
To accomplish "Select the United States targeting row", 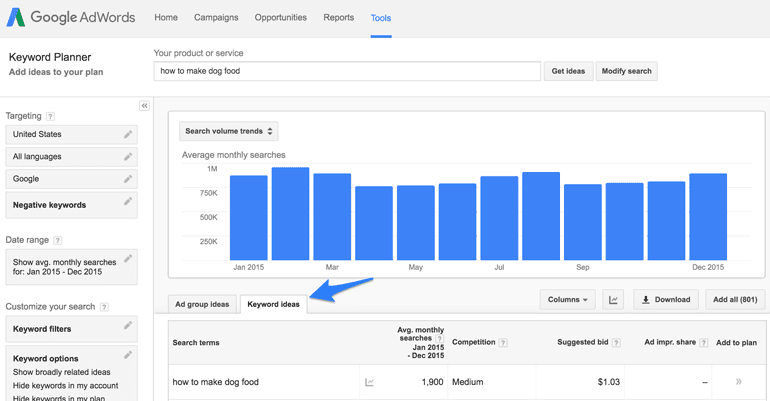I will [71, 134].
